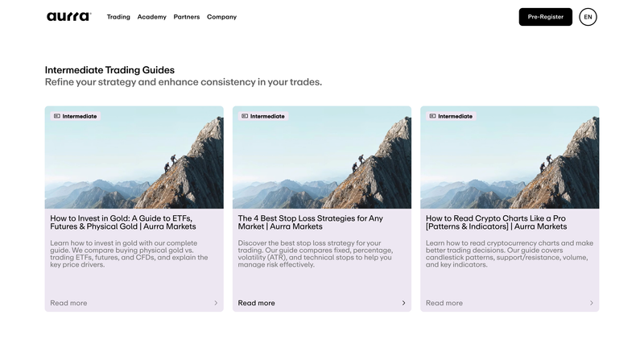The height and width of the screenshot is (344, 644).
Task: Click Read more on the gold guide card
Action: [68, 303]
